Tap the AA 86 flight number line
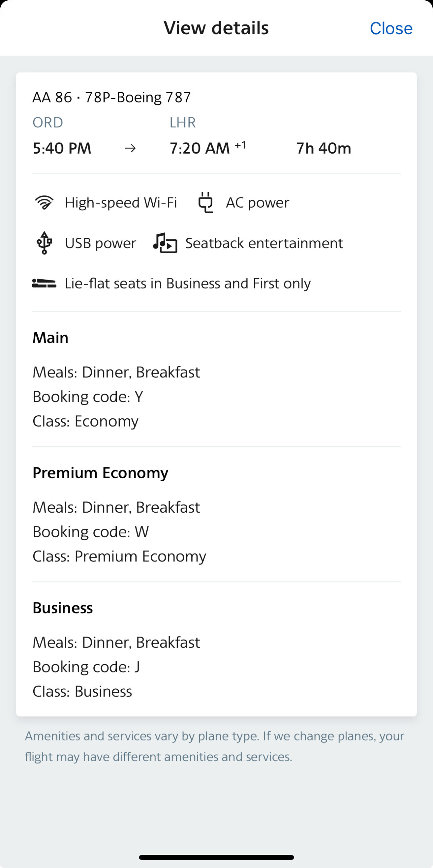This screenshot has width=433, height=868. coord(112,97)
